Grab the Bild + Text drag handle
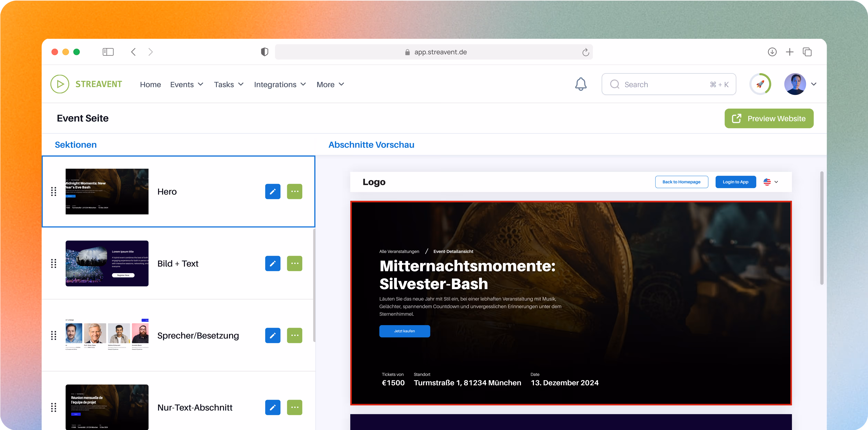Viewport: 868px width, 430px height. (x=54, y=263)
